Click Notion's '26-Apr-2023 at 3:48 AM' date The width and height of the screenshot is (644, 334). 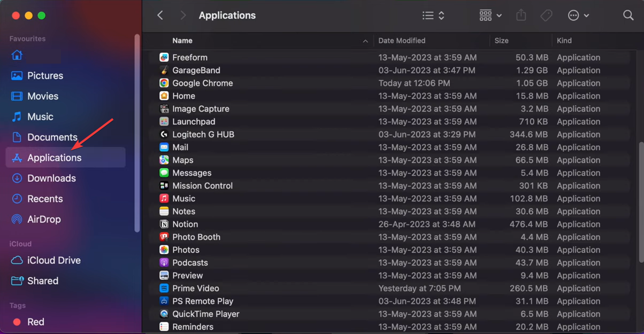[427, 224]
